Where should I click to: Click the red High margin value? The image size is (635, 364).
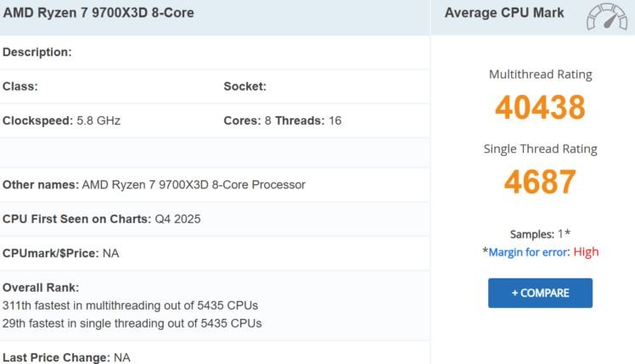(586, 252)
